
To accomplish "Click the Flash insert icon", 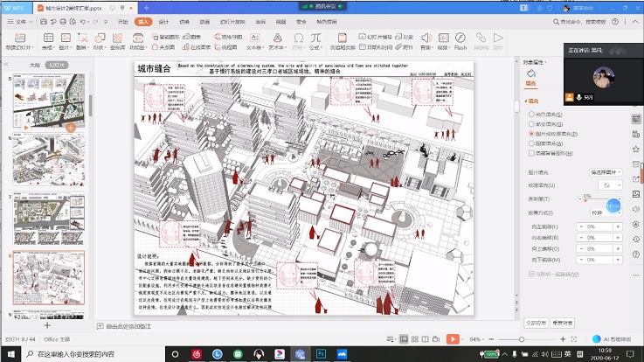I will click(x=460, y=38).
